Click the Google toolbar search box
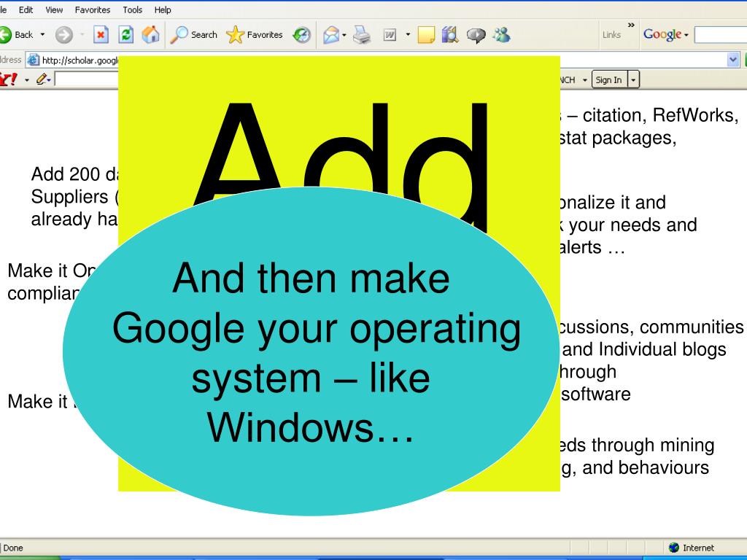Image resolution: width=747 pixels, height=560 pixels. tap(721, 35)
